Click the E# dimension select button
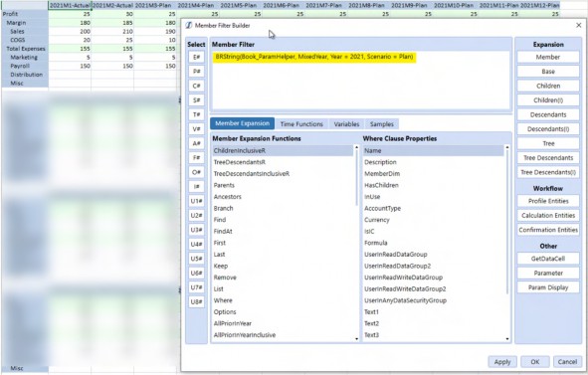 [197, 57]
